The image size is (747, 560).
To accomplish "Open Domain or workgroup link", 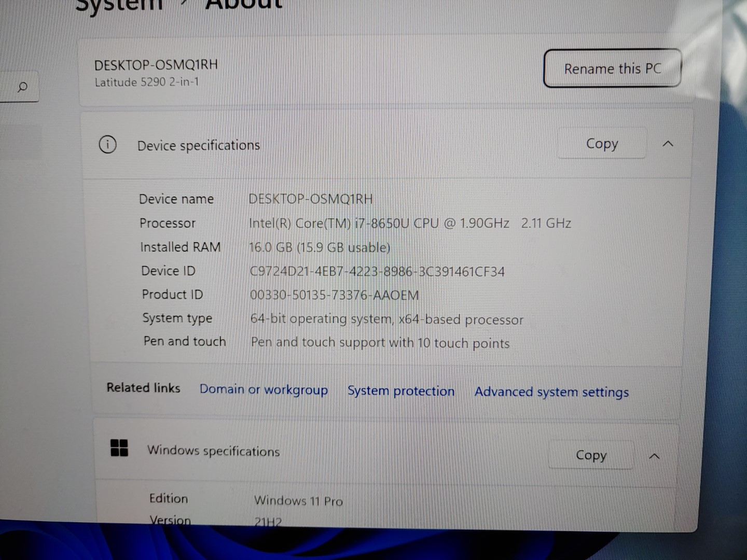I will (x=264, y=389).
